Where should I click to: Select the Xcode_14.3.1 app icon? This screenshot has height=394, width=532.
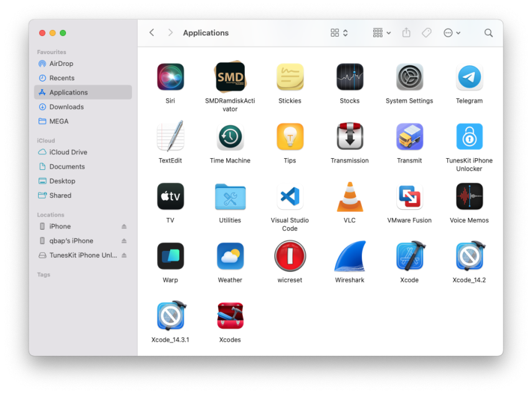(171, 316)
